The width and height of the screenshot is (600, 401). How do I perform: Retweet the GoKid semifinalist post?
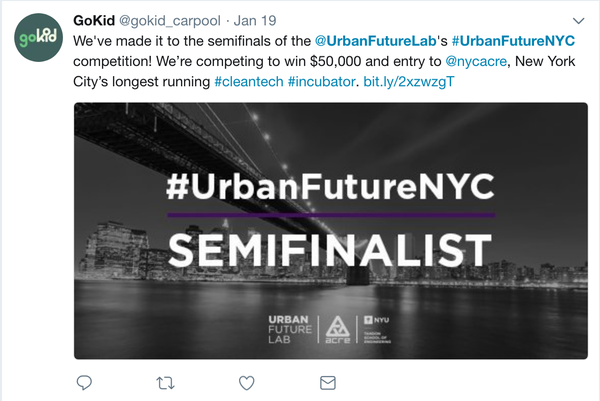click(x=165, y=383)
